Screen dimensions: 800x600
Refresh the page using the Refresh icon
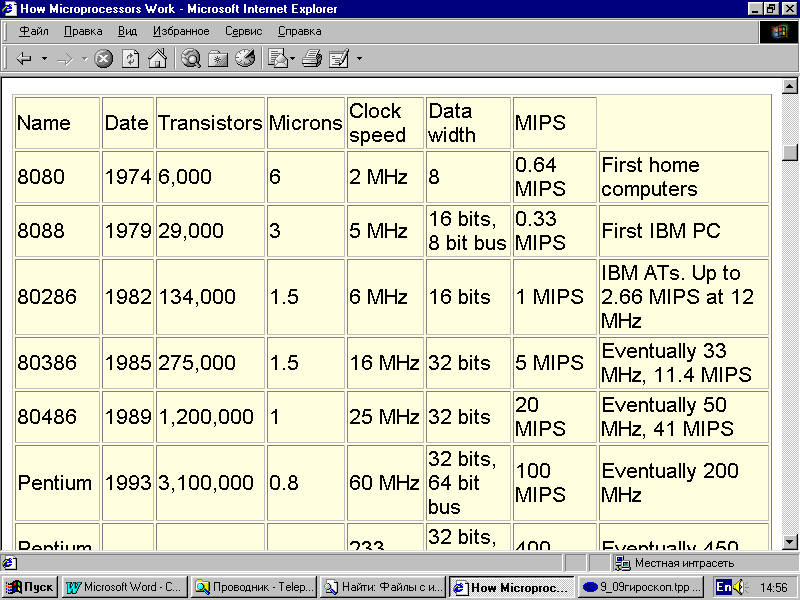click(x=131, y=59)
